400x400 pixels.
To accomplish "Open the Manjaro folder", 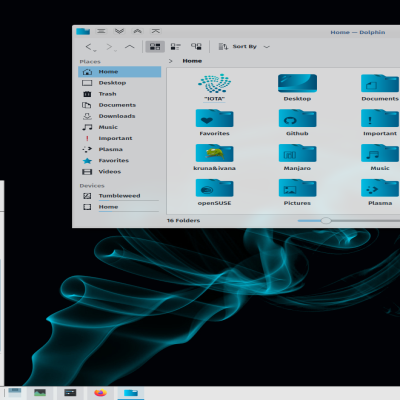I will pyautogui.click(x=297, y=157).
